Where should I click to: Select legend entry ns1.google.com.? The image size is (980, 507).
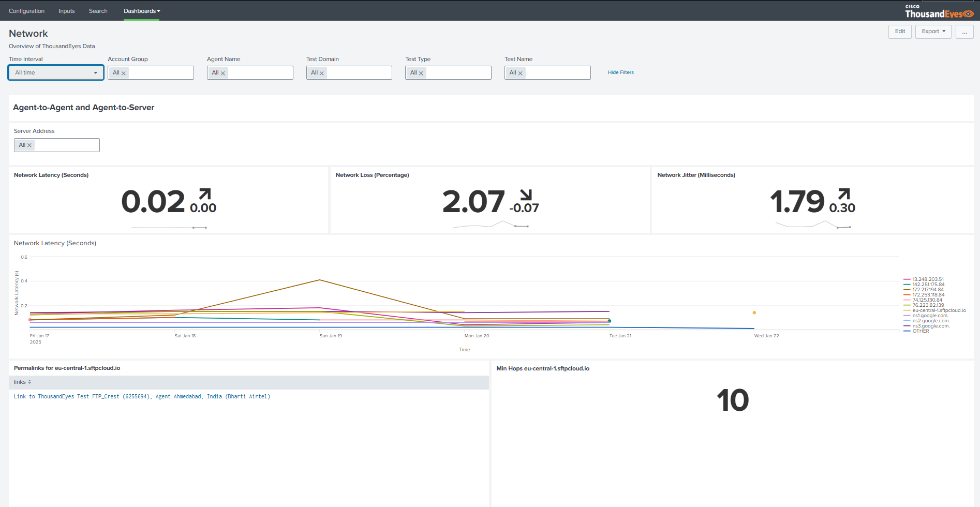(x=926, y=316)
